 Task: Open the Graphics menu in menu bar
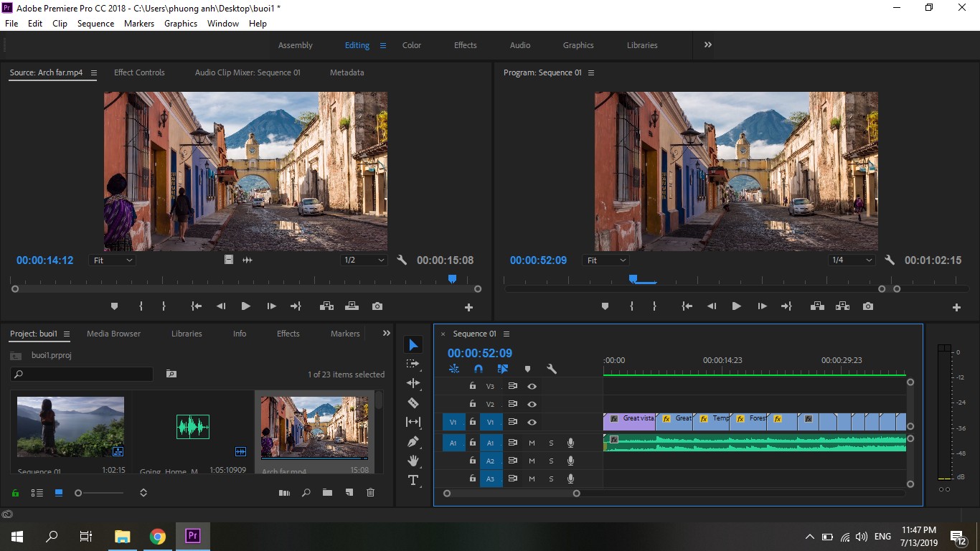(181, 24)
